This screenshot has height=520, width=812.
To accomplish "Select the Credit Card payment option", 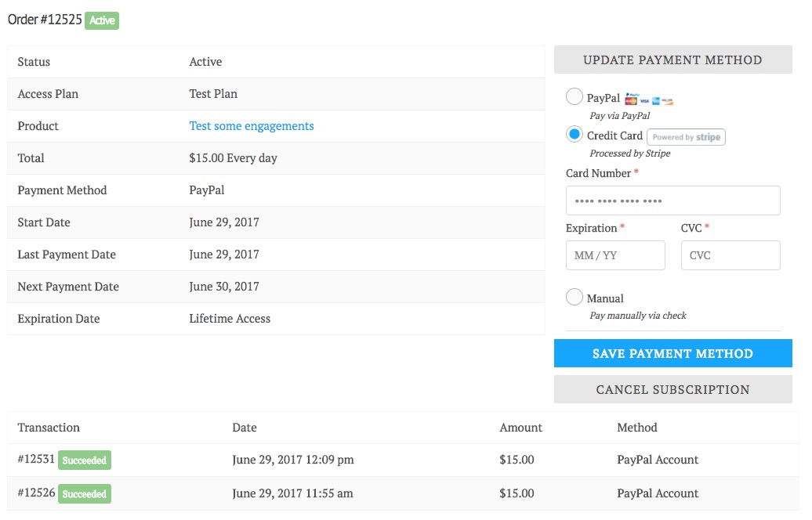I will [575, 135].
